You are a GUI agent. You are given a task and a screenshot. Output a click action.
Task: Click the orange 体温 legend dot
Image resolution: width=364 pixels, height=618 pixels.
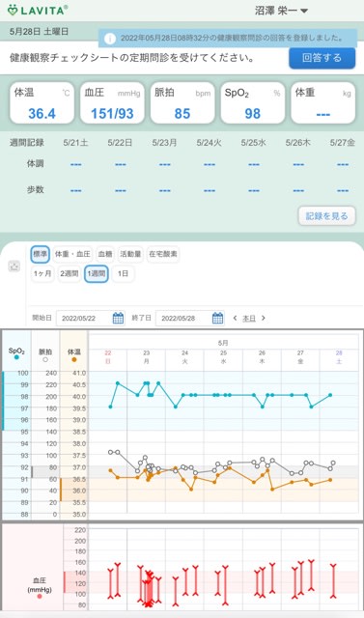pos(74,359)
